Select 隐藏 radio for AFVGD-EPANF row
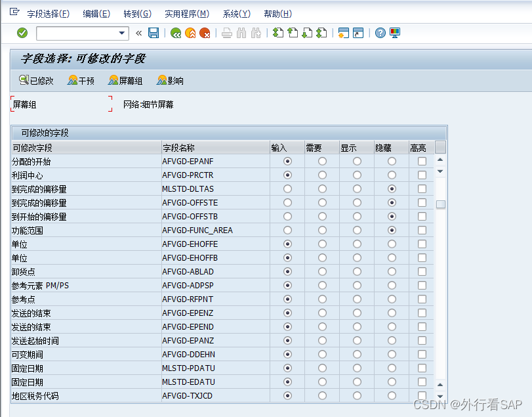 point(392,162)
